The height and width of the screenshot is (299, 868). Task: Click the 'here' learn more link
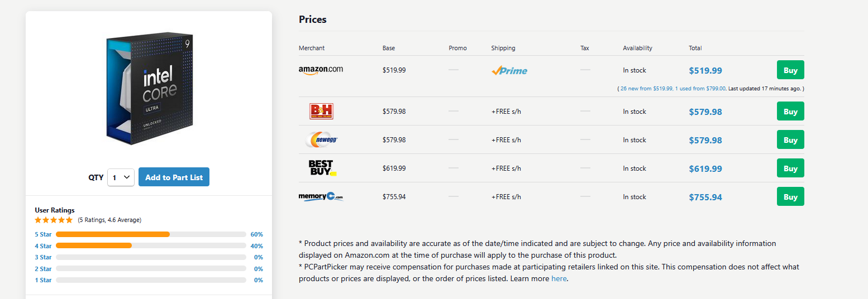[559, 278]
